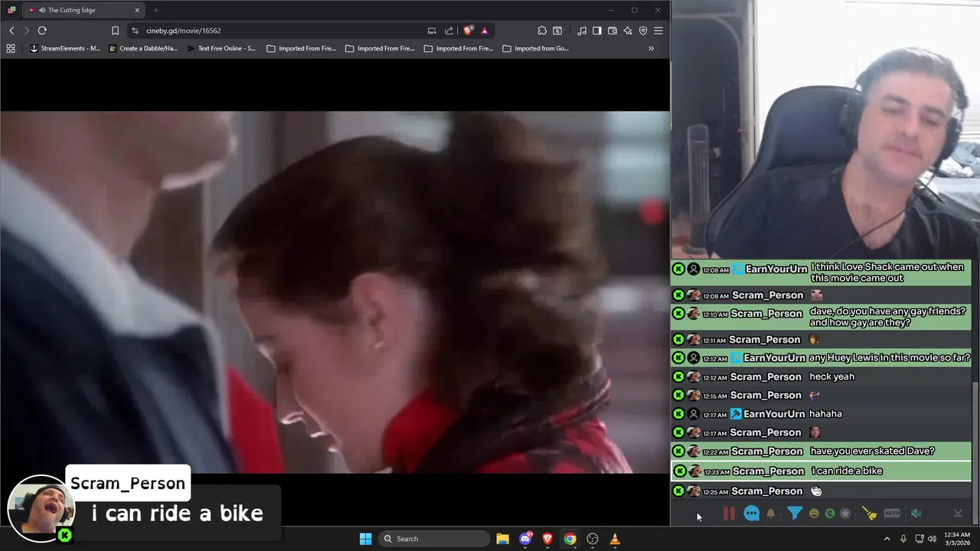Toggle the chat notification bell
Viewport: 980px width, 551px height.
point(771,514)
